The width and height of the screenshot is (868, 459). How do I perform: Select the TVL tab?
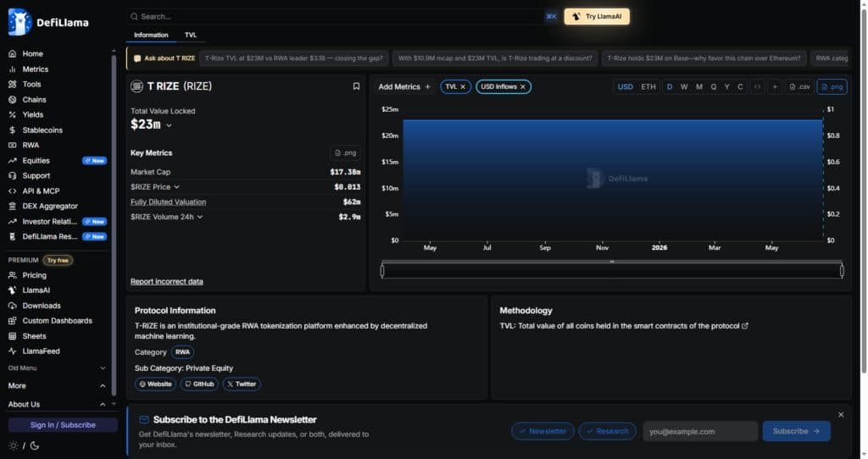pos(191,35)
